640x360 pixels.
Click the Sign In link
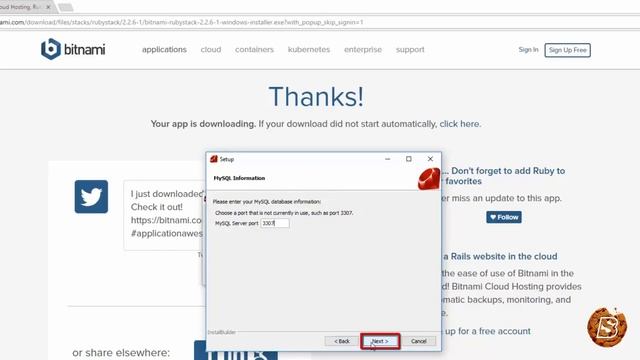[x=528, y=49]
